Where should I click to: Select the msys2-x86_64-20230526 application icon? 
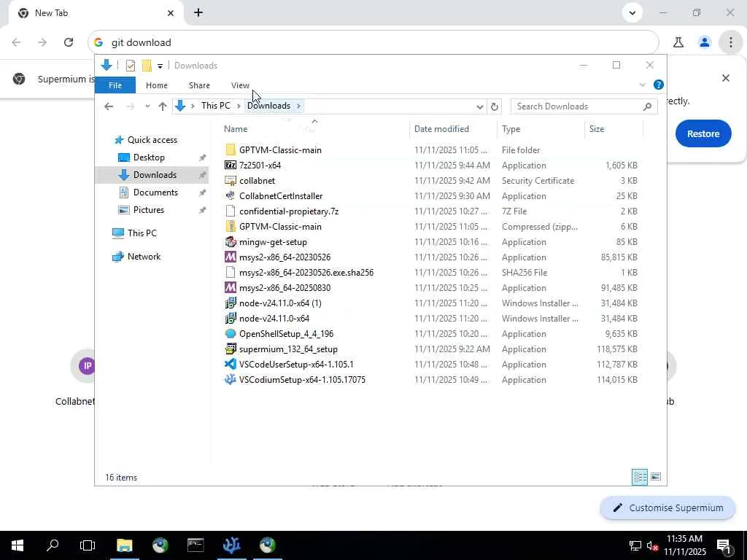pos(230,257)
